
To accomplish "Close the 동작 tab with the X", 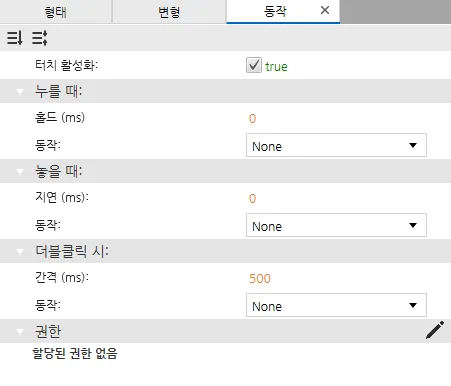I will click(x=325, y=10).
